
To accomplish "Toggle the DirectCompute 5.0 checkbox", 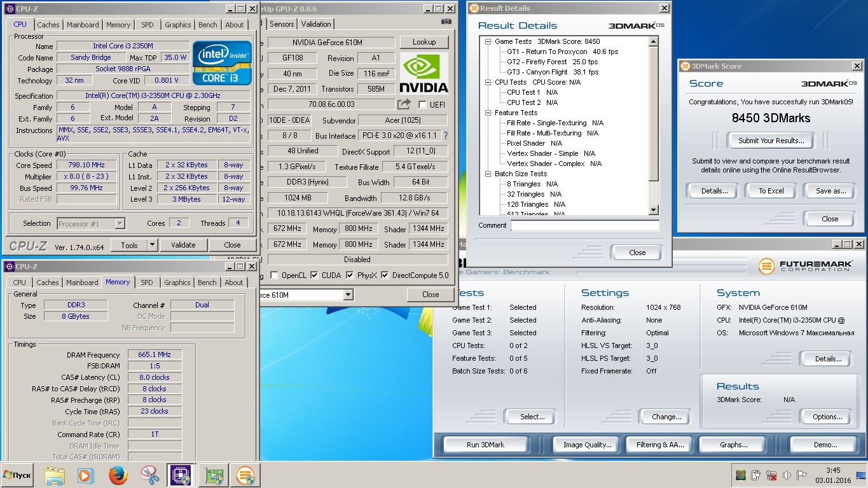I will [385, 275].
